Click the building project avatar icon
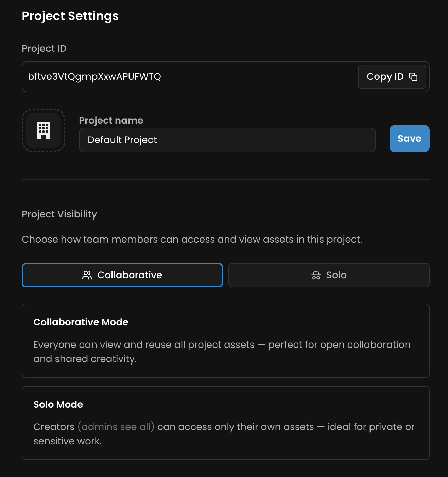The width and height of the screenshot is (448, 477). [44, 130]
